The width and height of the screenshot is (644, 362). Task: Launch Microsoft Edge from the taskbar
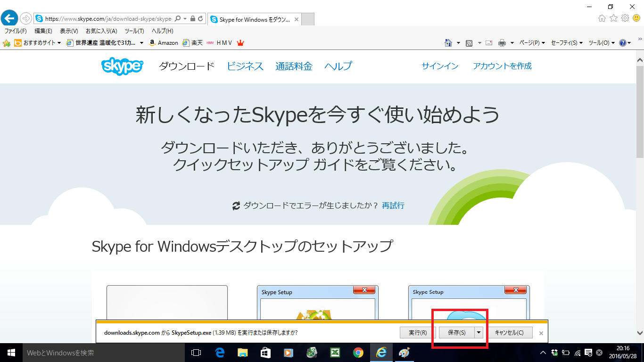219,353
